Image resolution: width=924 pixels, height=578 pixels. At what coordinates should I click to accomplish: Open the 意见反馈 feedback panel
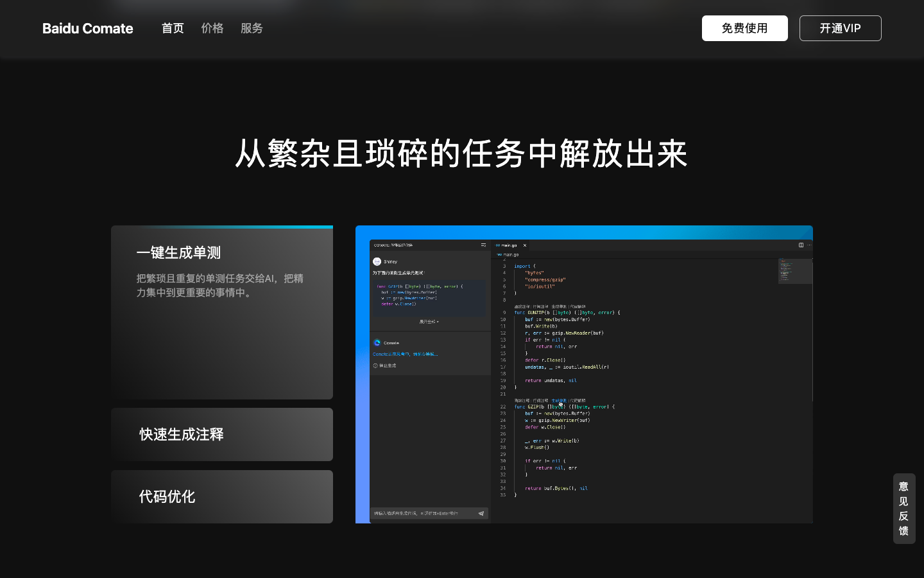903,509
